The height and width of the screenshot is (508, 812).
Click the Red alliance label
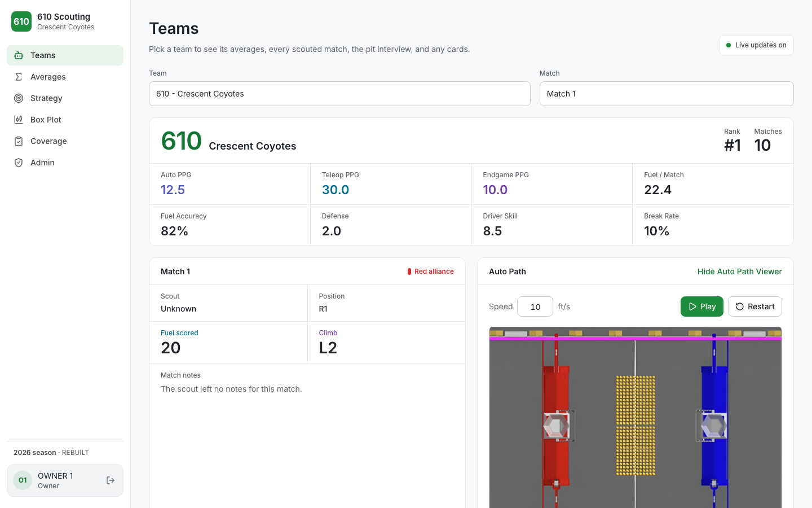tap(434, 271)
